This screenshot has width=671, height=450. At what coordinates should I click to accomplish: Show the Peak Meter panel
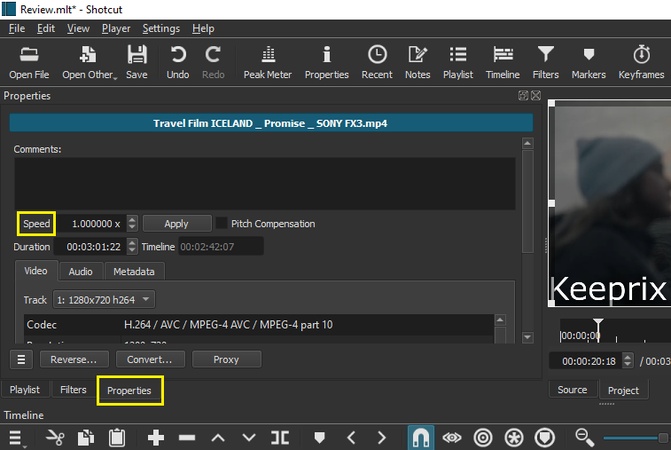(268, 62)
